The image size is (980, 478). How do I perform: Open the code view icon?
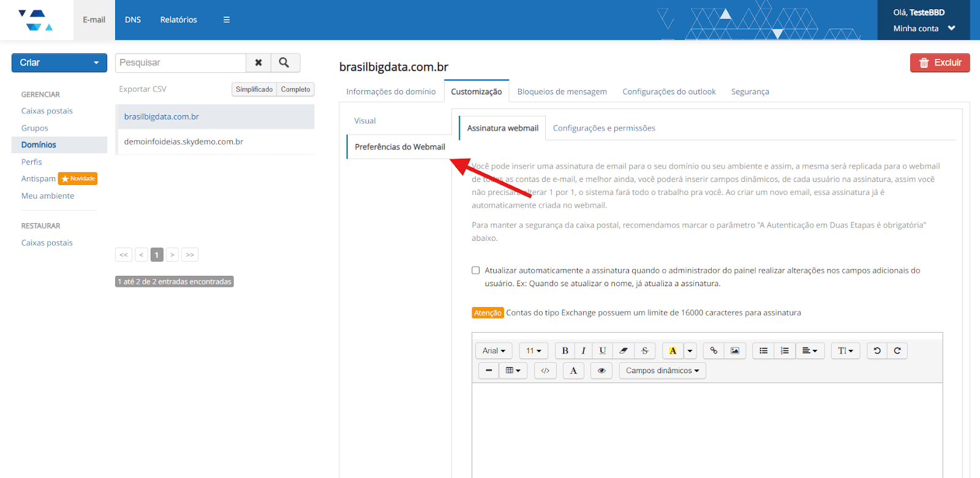(545, 371)
